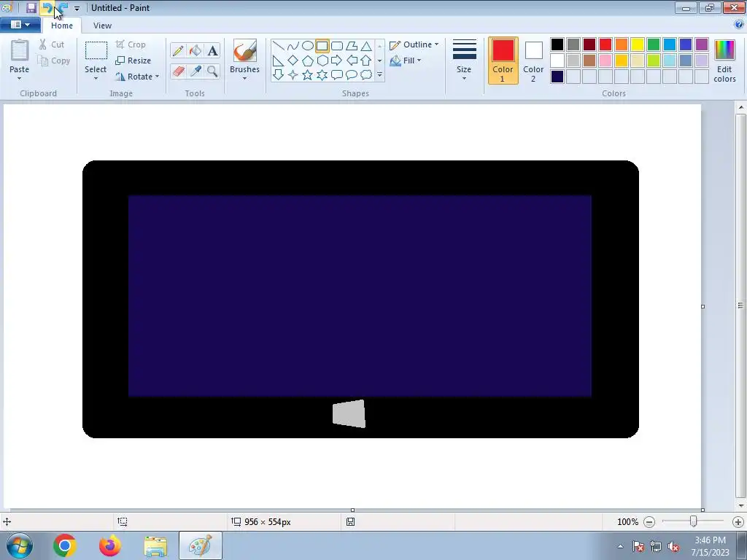The height and width of the screenshot is (560, 747).
Task: Select the Magnifier tool
Action: 212,71
